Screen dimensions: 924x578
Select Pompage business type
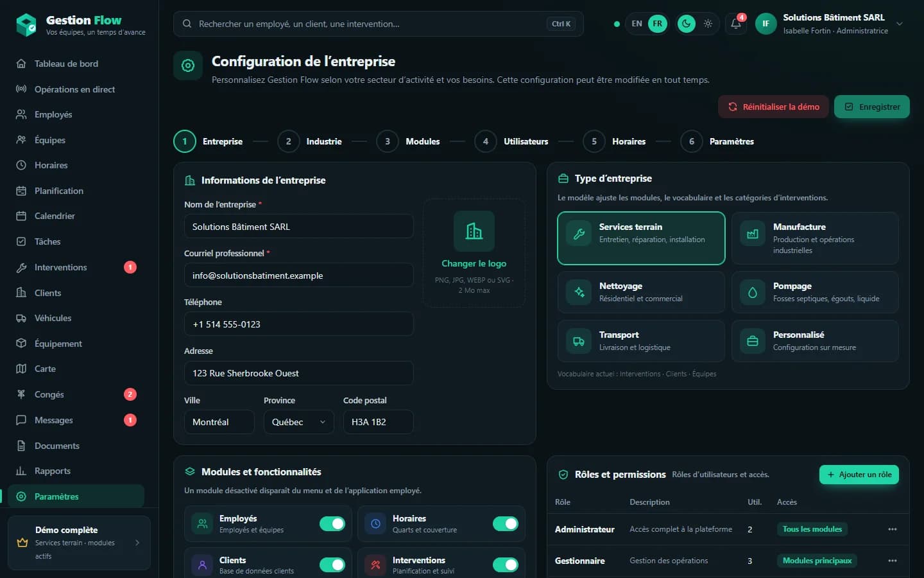815,292
